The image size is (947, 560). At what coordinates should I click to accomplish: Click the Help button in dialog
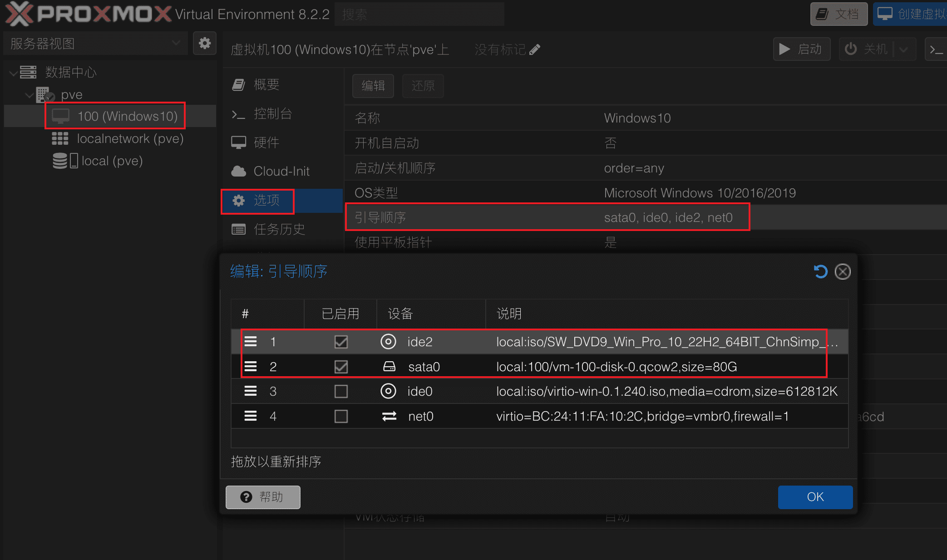pyautogui.click(x=263, y=497)
